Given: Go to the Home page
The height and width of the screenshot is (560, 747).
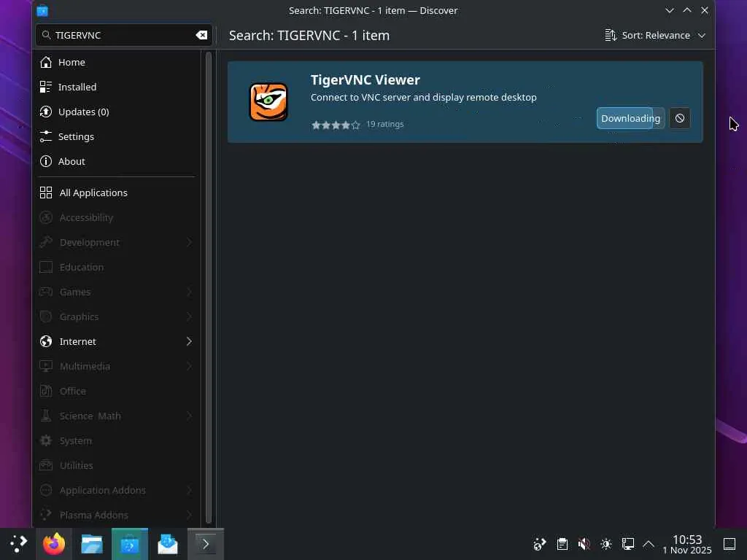Looking at the screenshot, I should click(x=117, y=63).
